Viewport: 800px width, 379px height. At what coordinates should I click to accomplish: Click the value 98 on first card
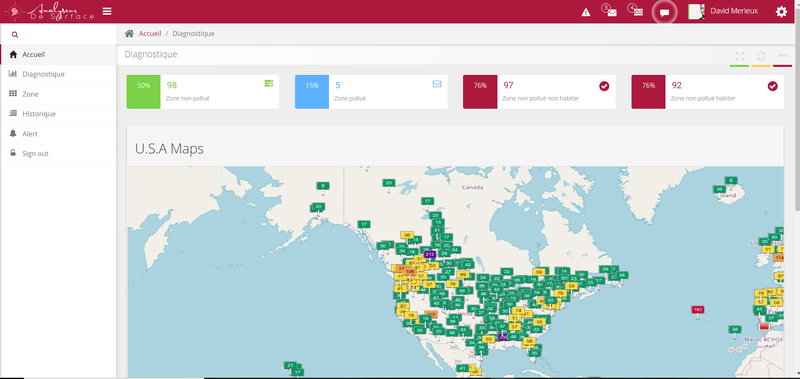coord(172,85)
